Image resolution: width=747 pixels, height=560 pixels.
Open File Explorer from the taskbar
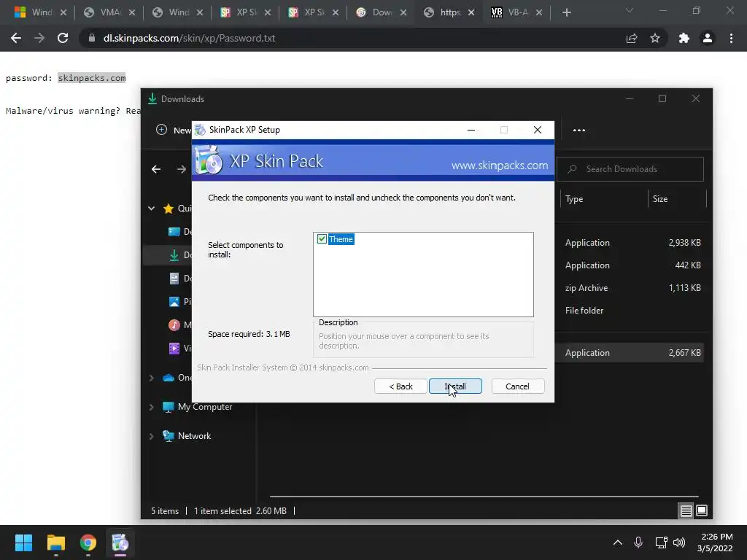[x=55, y=542]
